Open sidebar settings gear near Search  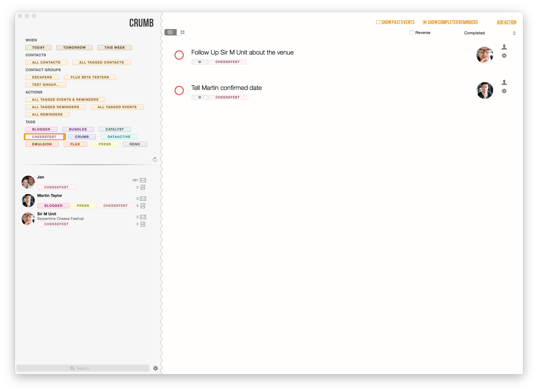click(156, 368)
